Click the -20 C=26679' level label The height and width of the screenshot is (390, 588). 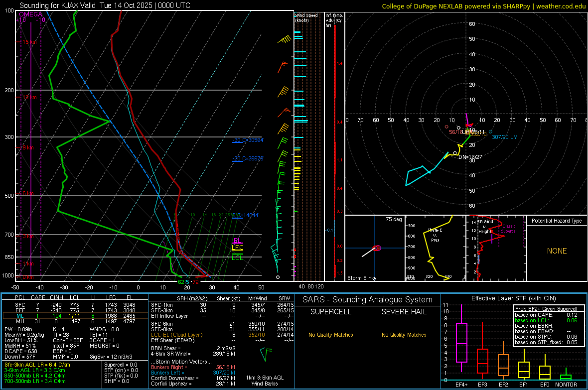point(248,158)
